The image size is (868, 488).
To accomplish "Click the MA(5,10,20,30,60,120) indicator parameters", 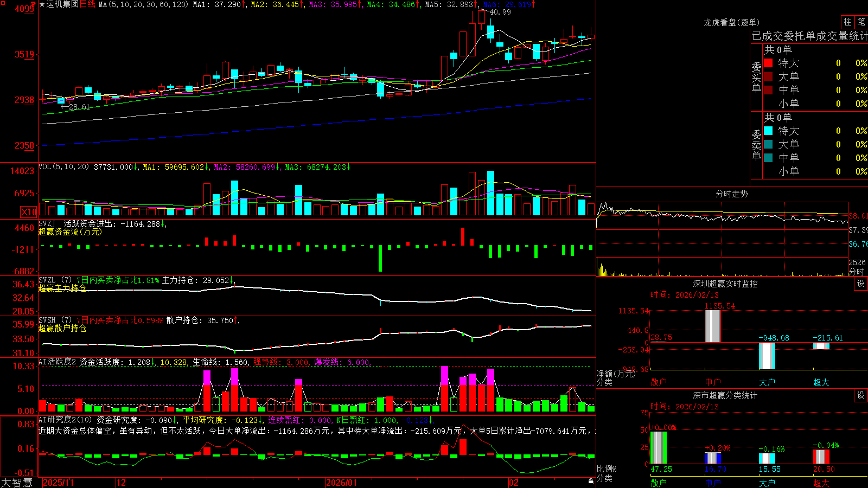I will [x=143, y=4].
